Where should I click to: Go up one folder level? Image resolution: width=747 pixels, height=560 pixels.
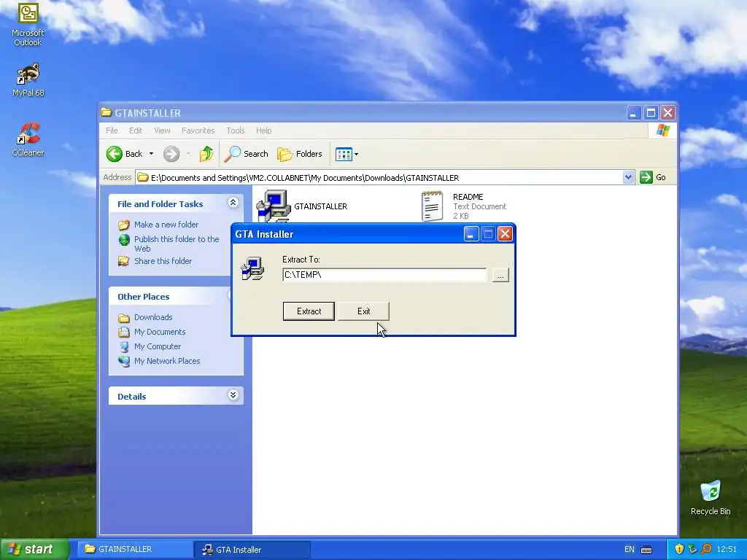[206, 154]
